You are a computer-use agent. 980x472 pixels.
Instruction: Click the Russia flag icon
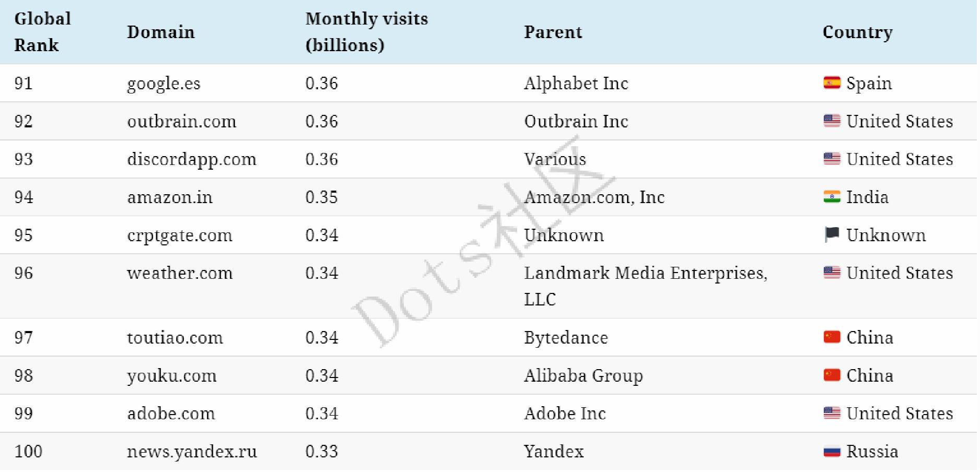pos(832,451)
